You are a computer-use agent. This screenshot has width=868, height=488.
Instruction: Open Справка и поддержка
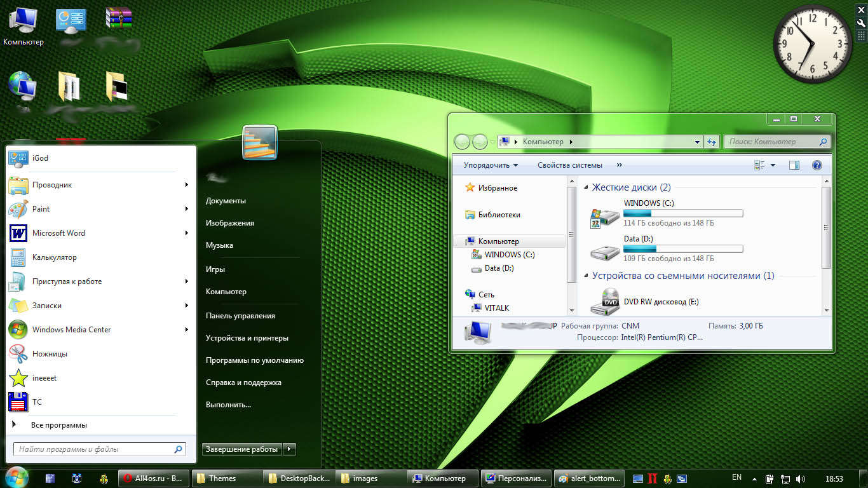[243, 383]
